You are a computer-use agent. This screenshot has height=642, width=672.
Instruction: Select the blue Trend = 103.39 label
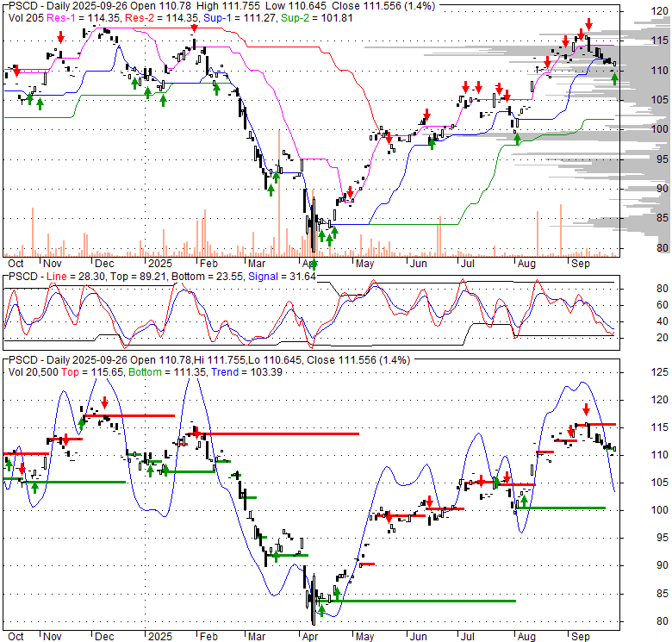click(x=246, y=372)
